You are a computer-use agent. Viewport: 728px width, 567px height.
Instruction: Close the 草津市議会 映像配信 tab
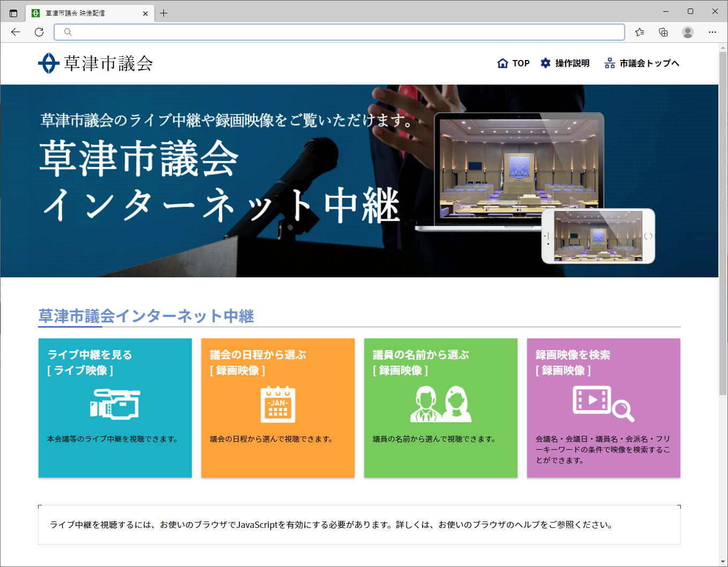[x=145, y=13]
